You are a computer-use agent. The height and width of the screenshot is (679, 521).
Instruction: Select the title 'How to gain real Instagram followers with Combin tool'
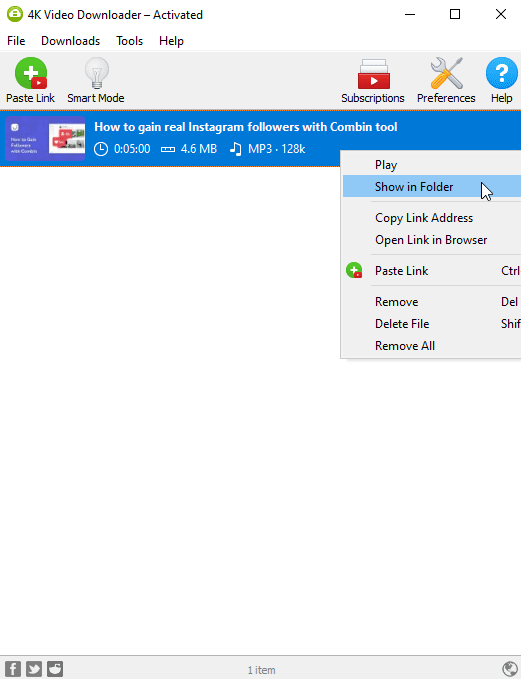(246, 127)
